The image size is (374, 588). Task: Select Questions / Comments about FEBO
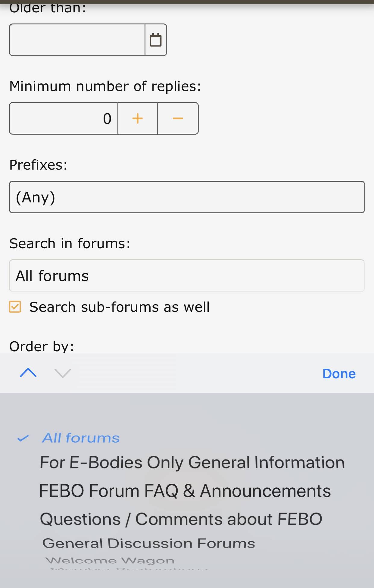point(181,519)
